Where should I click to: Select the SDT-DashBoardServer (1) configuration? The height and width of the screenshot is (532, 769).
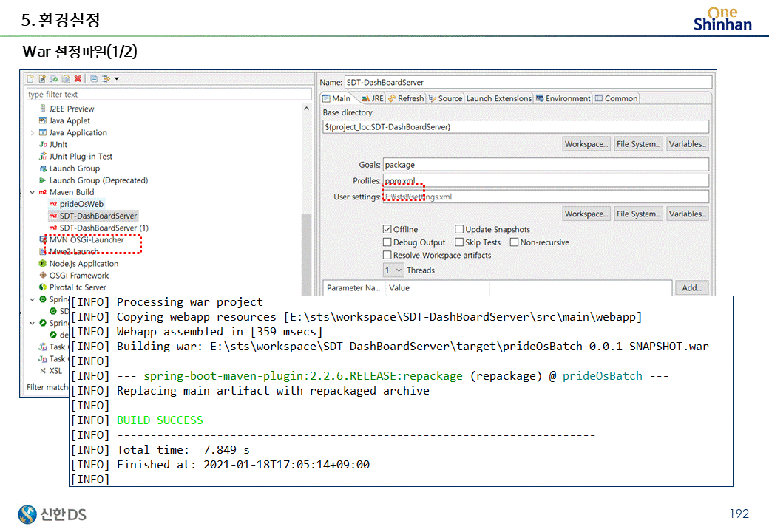(104, 228)
